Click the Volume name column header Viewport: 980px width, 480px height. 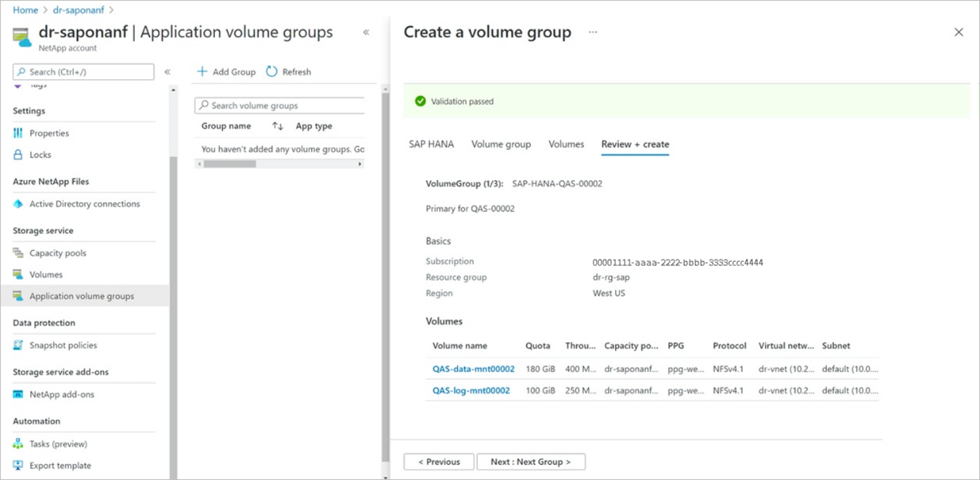(x=460, y=345)
